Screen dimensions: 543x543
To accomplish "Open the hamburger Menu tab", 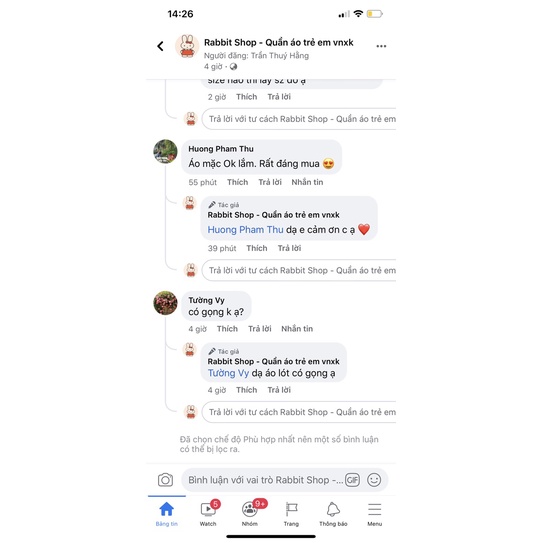I will pos(375,514).
